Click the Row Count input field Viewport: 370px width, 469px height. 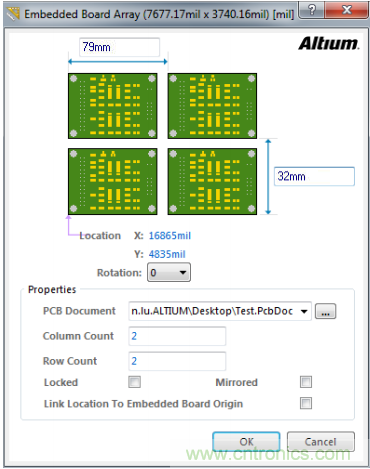(x=177, y=361)
